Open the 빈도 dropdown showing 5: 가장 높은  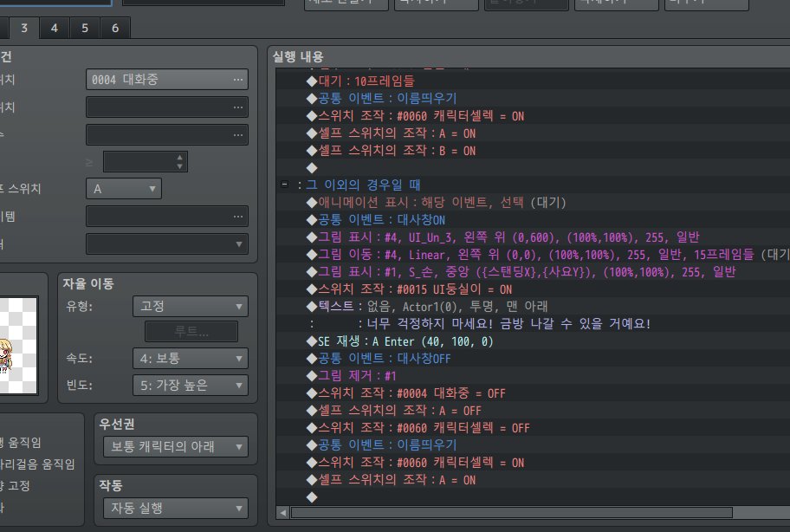point(190,385)
